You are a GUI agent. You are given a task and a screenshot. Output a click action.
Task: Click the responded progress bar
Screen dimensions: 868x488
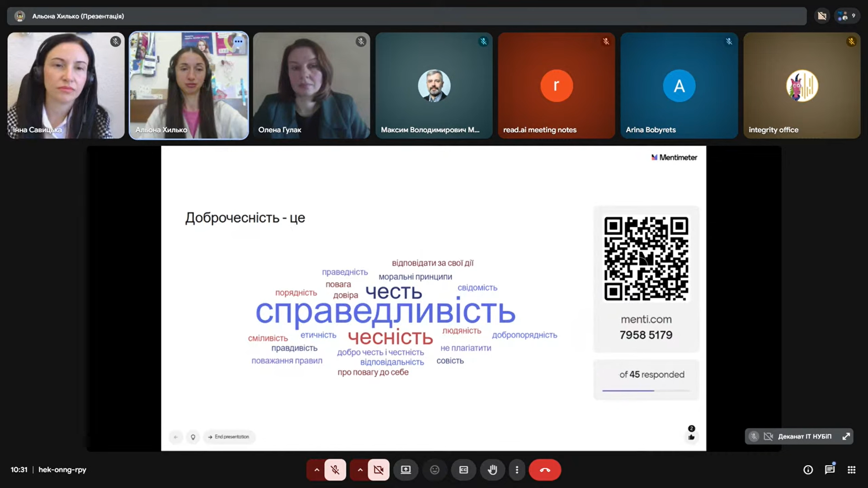646,390
